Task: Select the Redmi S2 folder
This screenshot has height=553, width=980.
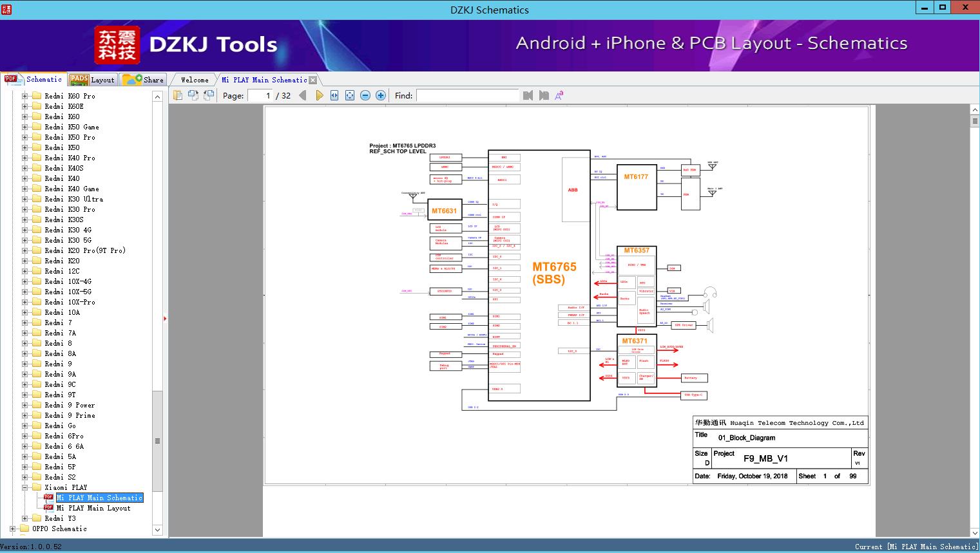Action: [x=60, y=477]
